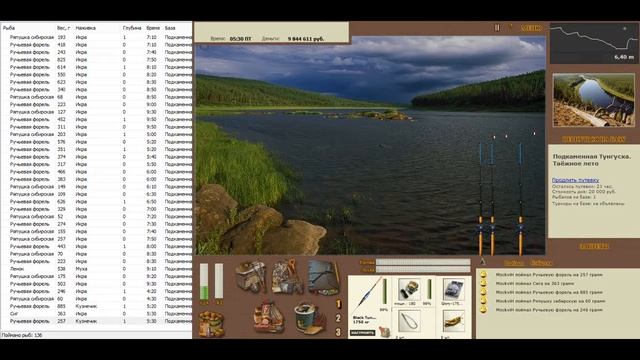Image resolution: width=640 pixels, height=360 pixels.
Task: Click the Поймано рыб: 136 status bar
Action: [x=96, y=335]
